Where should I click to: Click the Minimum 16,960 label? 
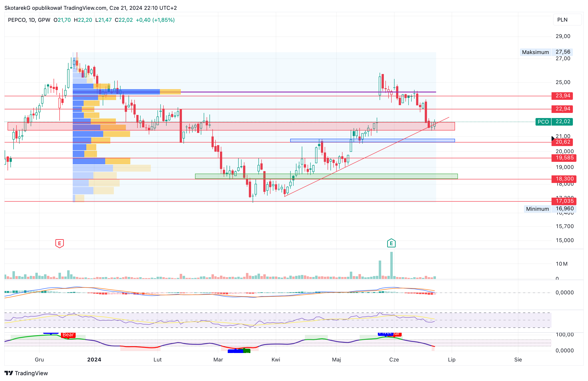(x=550, y=209)
